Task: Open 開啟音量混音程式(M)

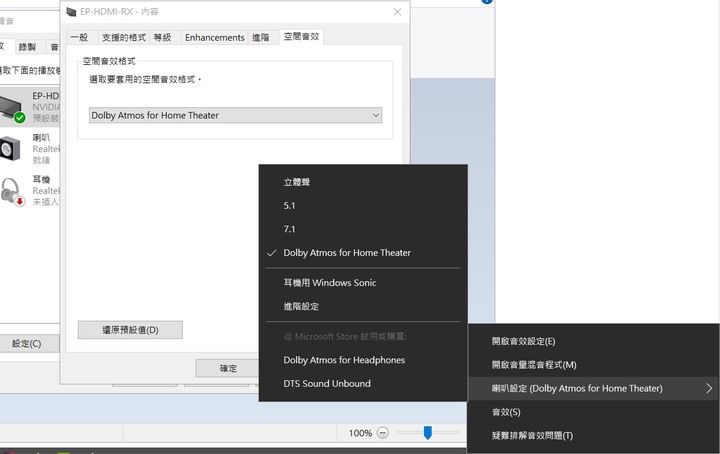Action: click(x=593, y=365)
